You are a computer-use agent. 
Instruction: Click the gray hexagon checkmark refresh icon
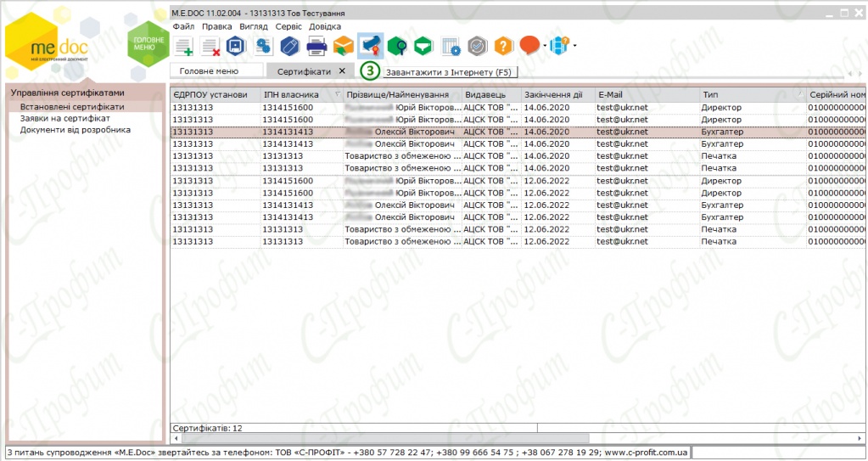coord(477,46)
